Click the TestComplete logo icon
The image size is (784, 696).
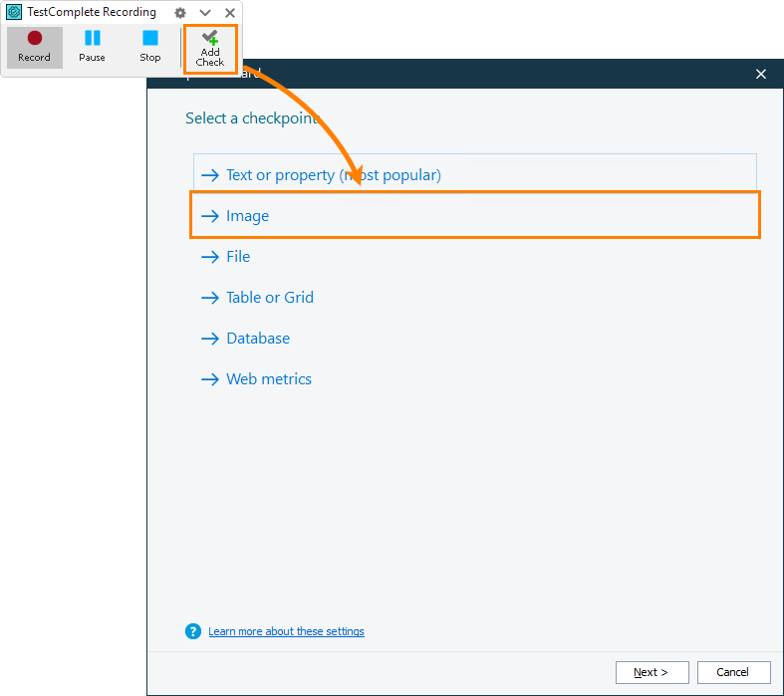pyautogui.click(x=14, y=12)
